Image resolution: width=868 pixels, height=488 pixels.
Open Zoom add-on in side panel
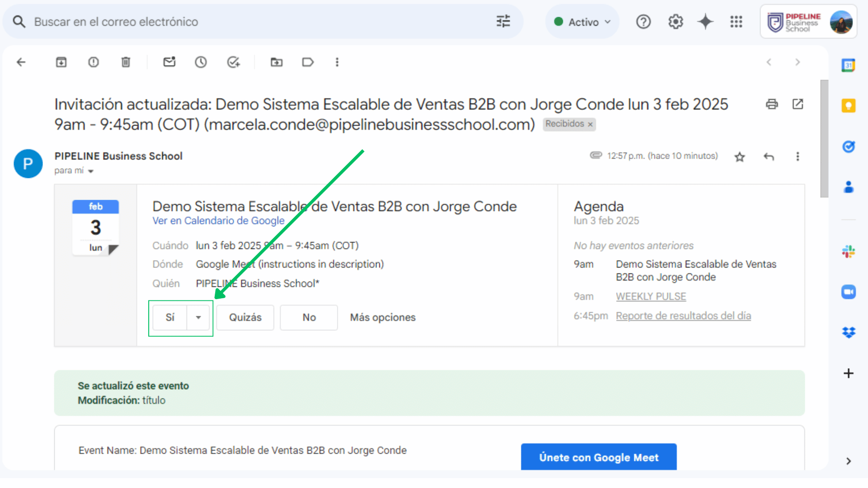[848, 292]
